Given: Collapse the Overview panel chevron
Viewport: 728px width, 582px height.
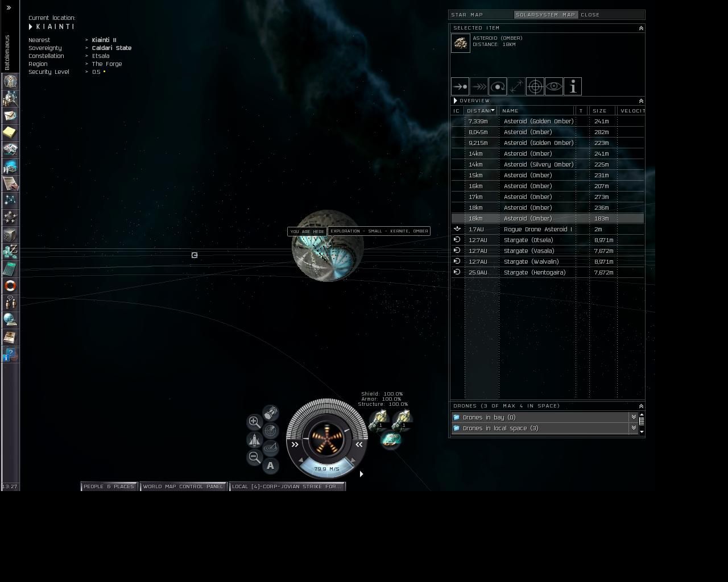Looking at the screenshot, I should point(641,101).
